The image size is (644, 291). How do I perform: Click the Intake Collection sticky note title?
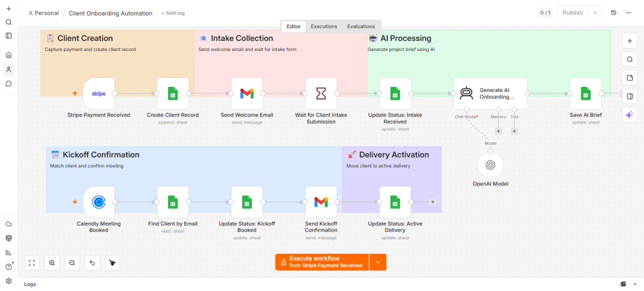tap(242, 38)
